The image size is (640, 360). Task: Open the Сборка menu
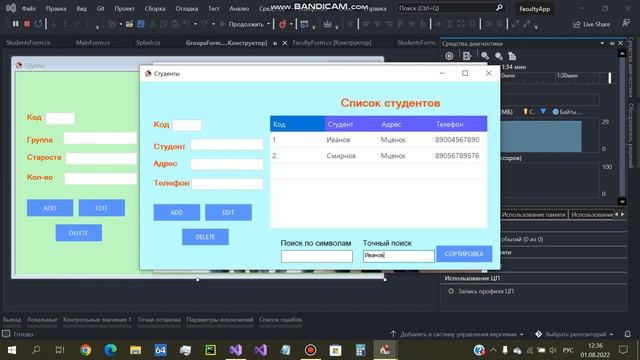coord(155,8)
